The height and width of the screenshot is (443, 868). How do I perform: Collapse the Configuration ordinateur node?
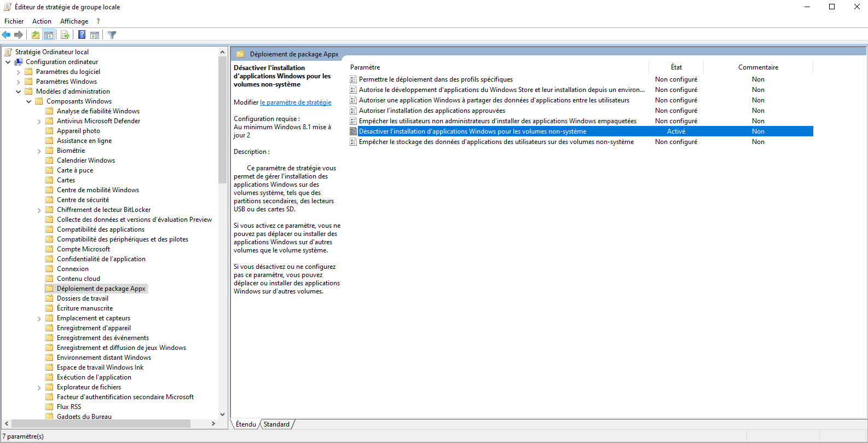[x=8, y=62]
